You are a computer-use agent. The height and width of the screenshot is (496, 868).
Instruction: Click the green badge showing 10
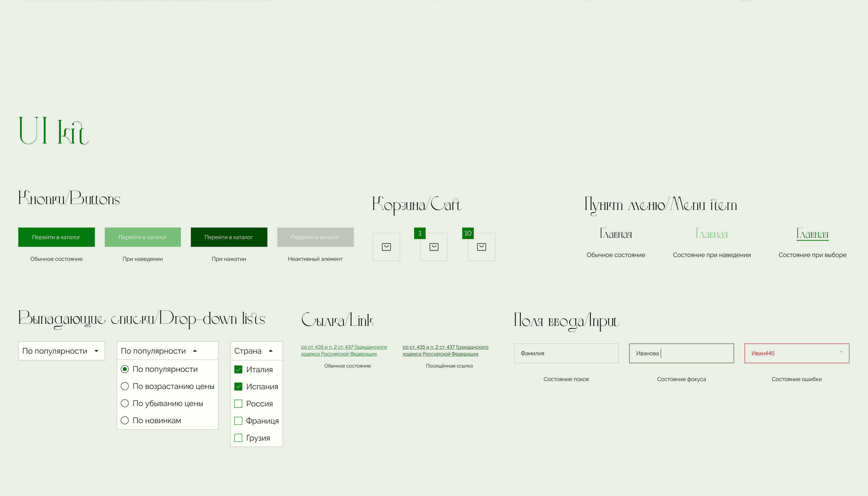468,233
